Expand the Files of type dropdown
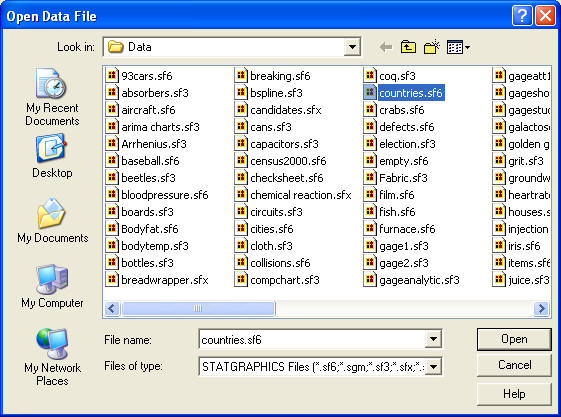 [433, 367]
